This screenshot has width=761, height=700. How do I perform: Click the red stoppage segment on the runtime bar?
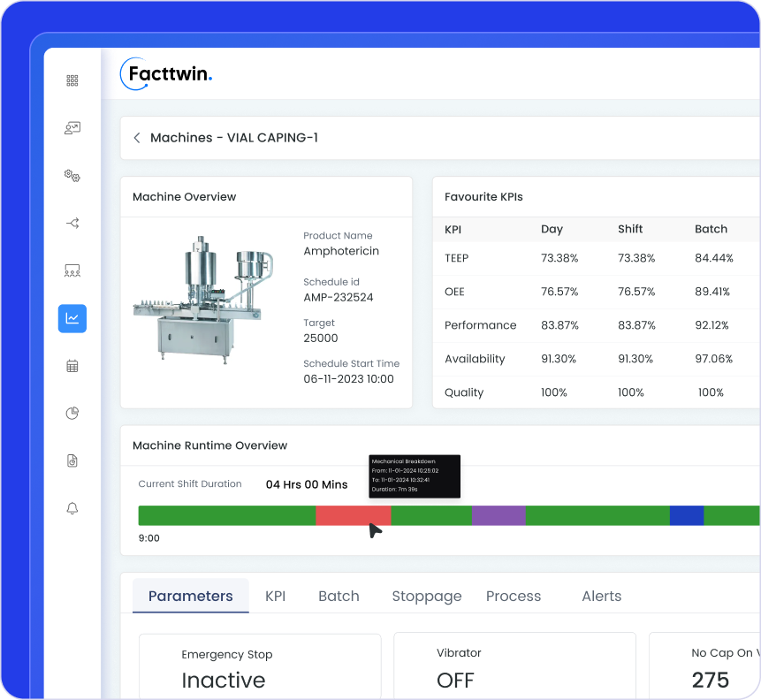pos(354,515)
